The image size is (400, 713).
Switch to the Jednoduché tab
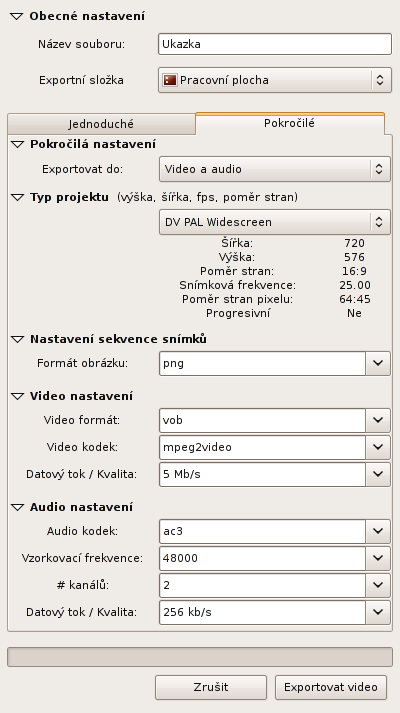101,124
